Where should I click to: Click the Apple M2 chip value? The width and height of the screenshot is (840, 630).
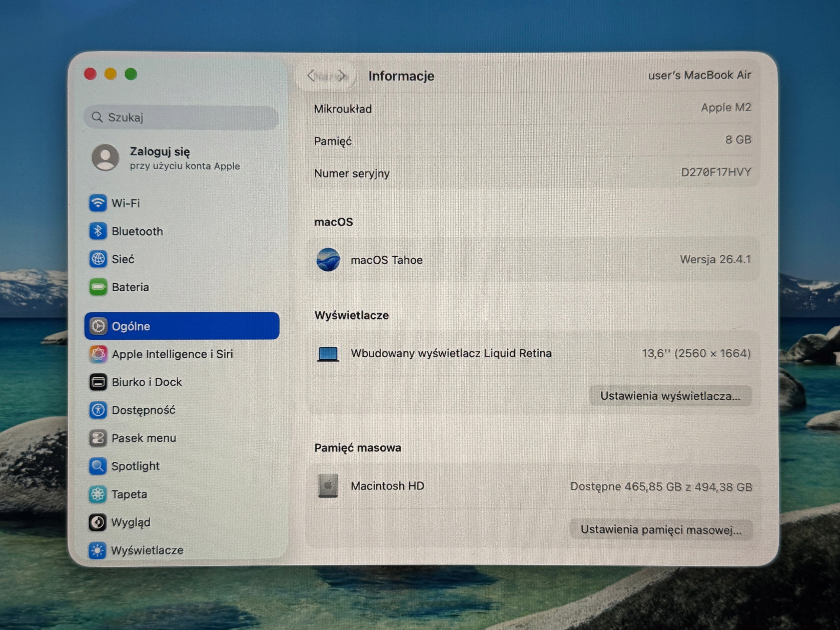click(726, 108)
